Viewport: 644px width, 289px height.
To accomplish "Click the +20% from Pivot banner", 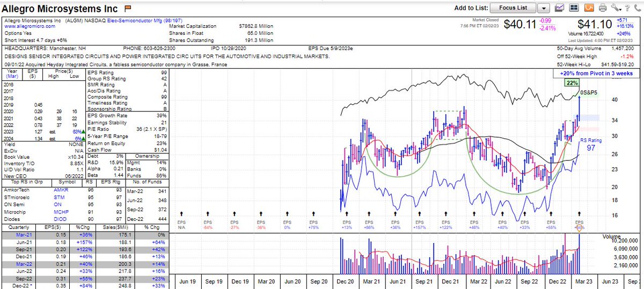I will click(597, 73).
